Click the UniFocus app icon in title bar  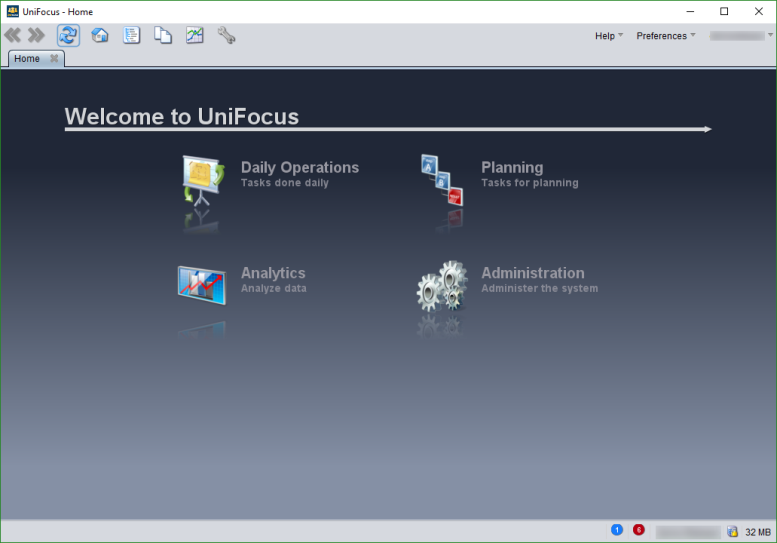tap(12, 11)
